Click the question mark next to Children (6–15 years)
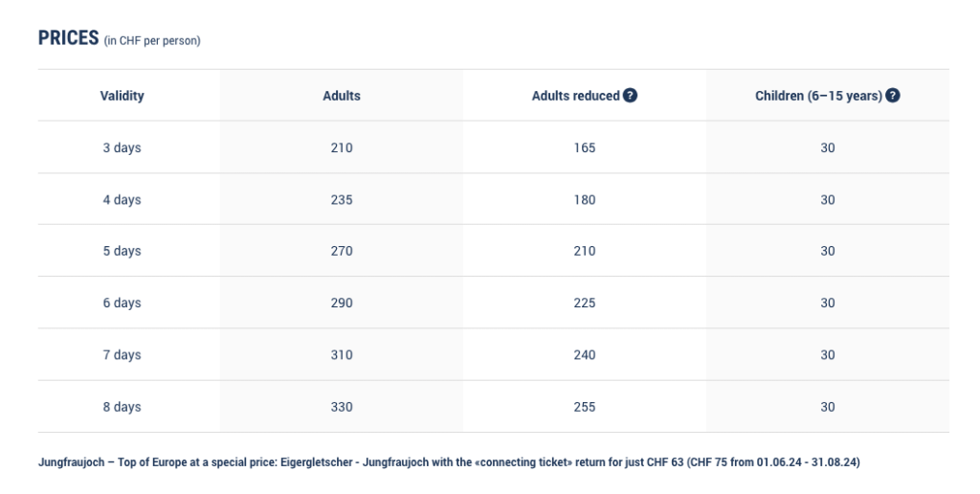This screenshot has height=494, width=980. [893, 96]
